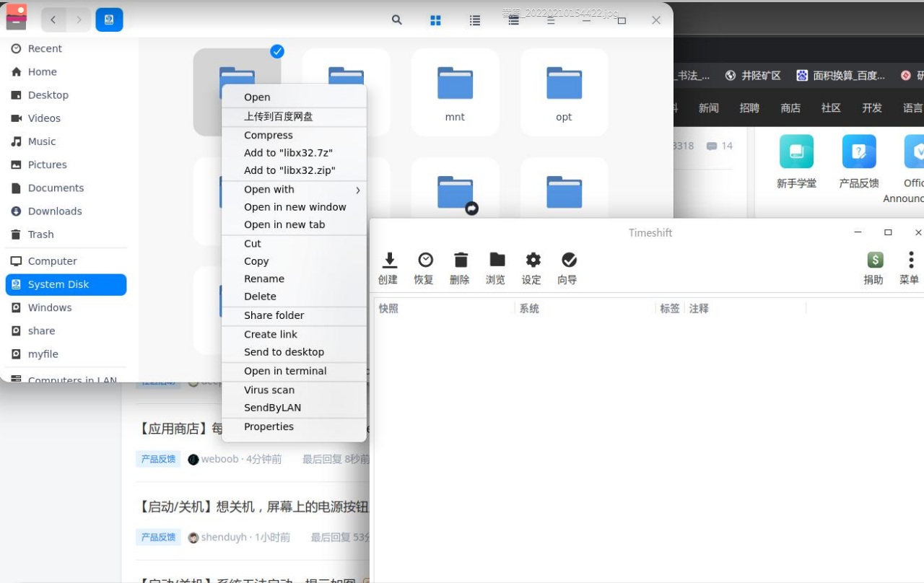The height and width of the screenshot is (583, 924).
Task: Click the file manager back arrow
Action: tap(53, 19)
